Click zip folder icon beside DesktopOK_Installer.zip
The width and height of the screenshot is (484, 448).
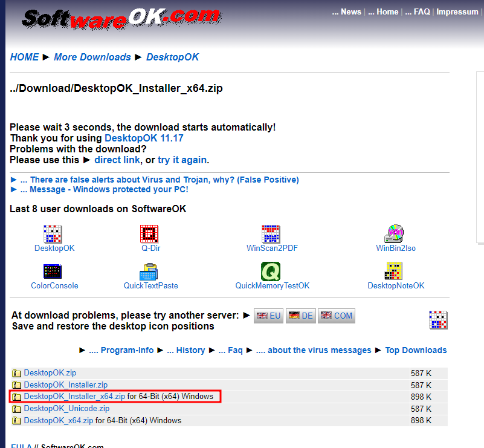(x=16, y=385)
